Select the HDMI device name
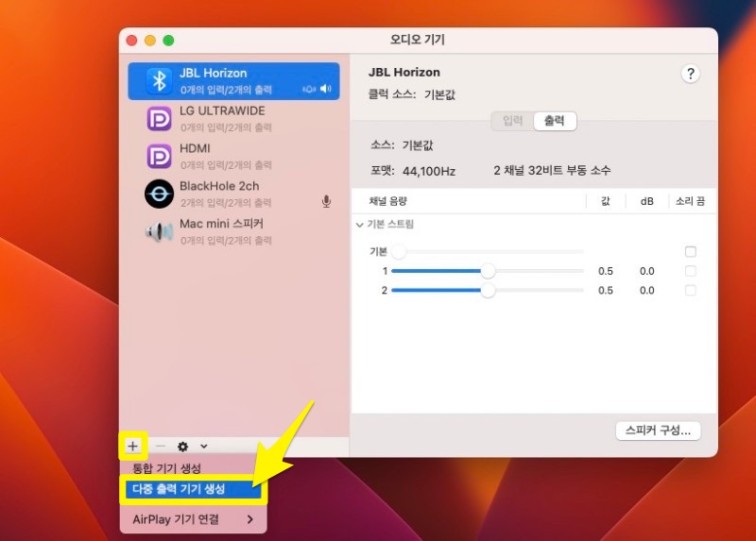756x541 pixels. click(195, 148)
